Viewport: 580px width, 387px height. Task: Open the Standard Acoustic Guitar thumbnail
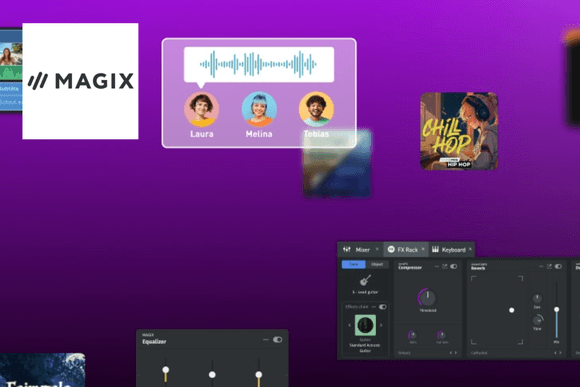click(365, 325)
